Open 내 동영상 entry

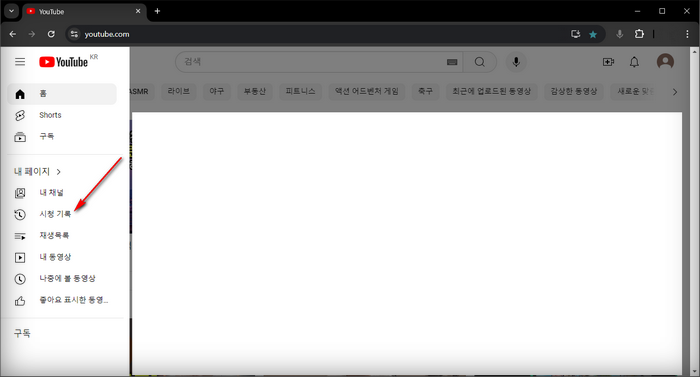click(62, 257)
